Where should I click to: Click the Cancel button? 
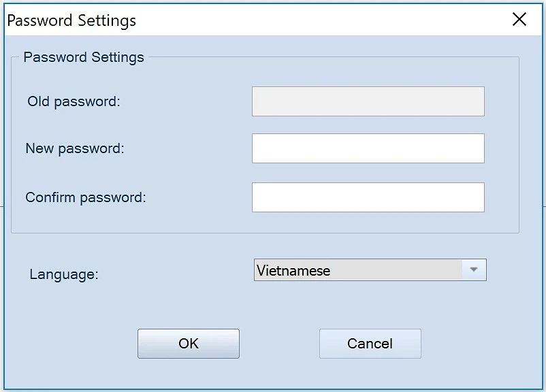pyautogui.click(x=370, y=344)
